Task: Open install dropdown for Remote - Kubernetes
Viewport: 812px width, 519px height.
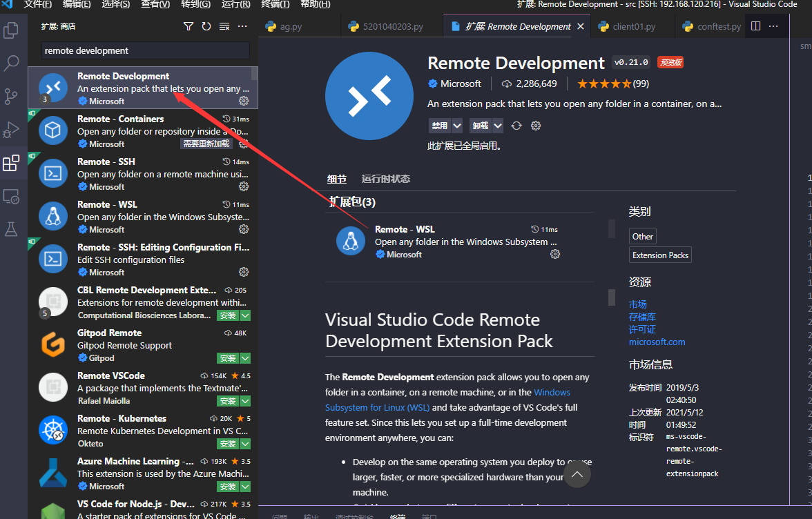Action: [x=246, y=444]
